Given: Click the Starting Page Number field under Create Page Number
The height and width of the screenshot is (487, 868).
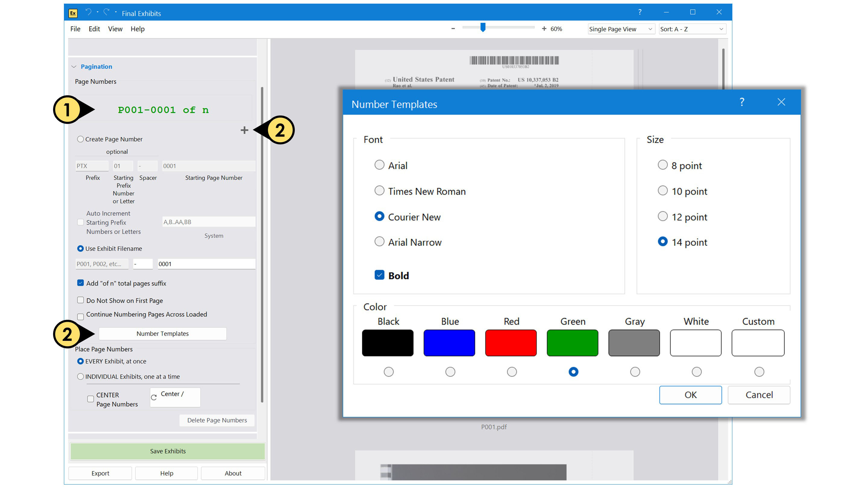Looking at the screenshot, I should click(x=209, y=166).
